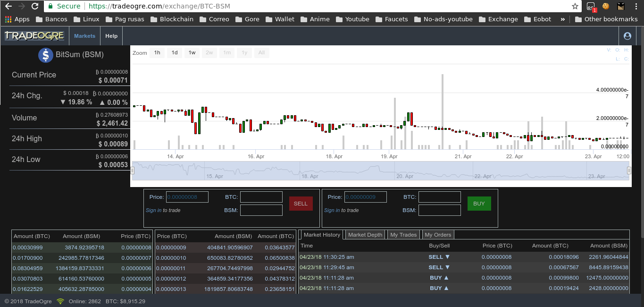
Task: Click Sign in link in buy panel
Action: tap(332, 210)
